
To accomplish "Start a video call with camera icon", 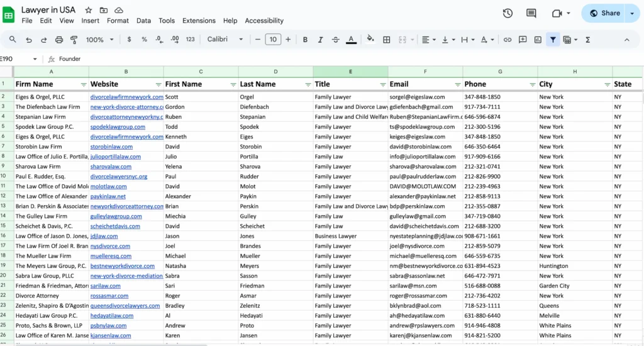I will click(557, 13).
